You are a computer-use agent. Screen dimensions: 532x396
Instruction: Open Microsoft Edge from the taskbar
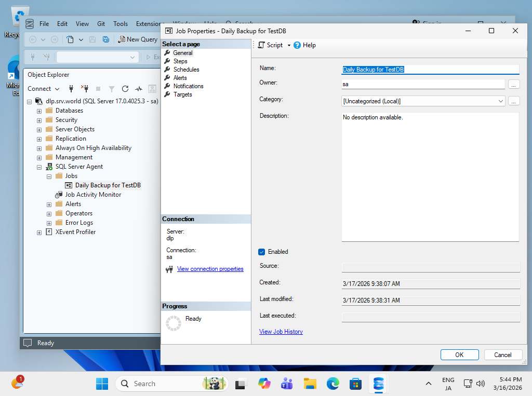point(333,384)
